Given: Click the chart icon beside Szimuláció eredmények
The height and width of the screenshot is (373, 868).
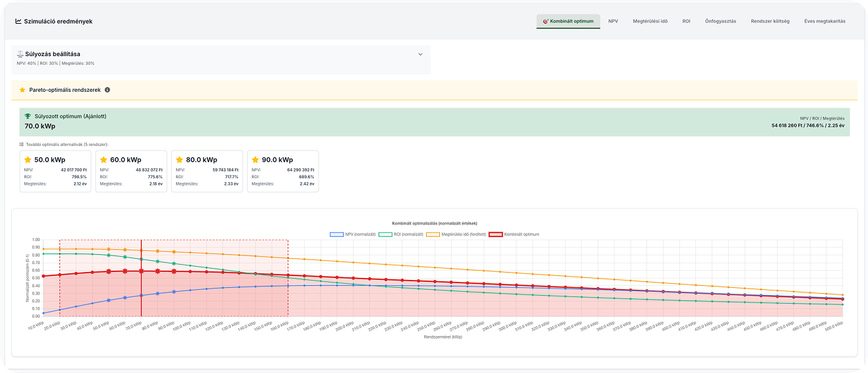Looking at the screenshot, I should tap(18, 21).
